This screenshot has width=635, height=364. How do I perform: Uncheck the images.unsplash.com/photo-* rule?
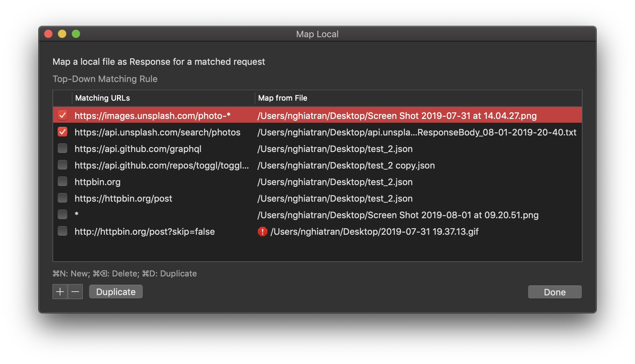pyautogui.click(x=62, y=115)
